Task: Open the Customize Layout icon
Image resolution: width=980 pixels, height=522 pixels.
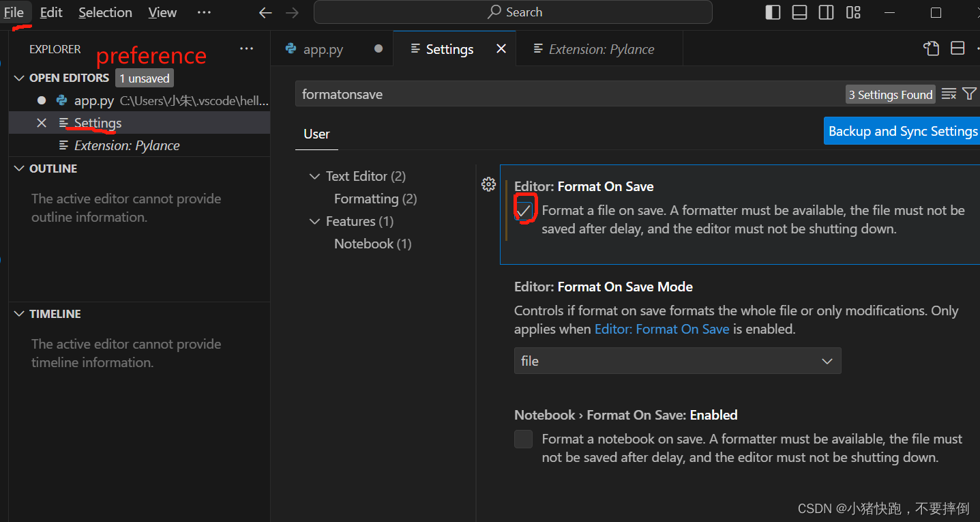Action: click(x=853, y=13)
